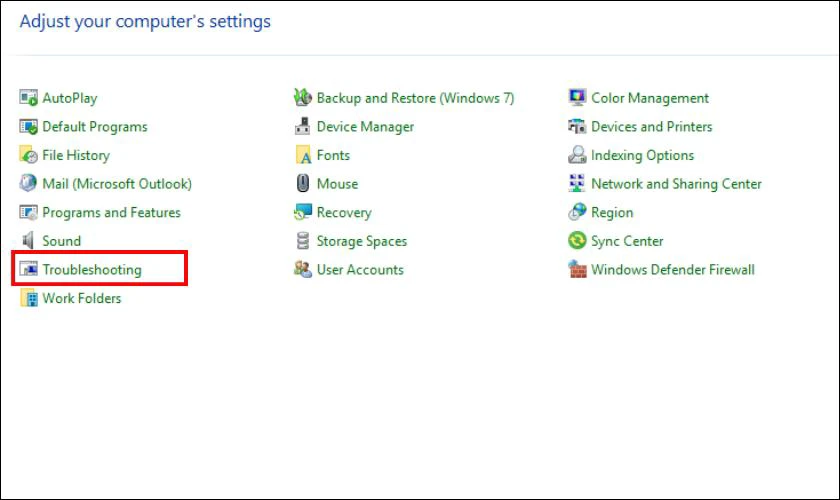Open the User Accounts icon
The width and height of the screenshot is (840, 500).
[303, 269]
